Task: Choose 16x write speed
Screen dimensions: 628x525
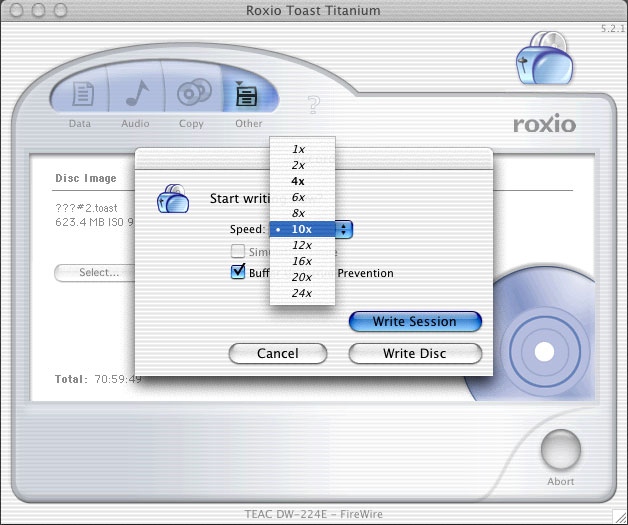Action: (302, 261)
